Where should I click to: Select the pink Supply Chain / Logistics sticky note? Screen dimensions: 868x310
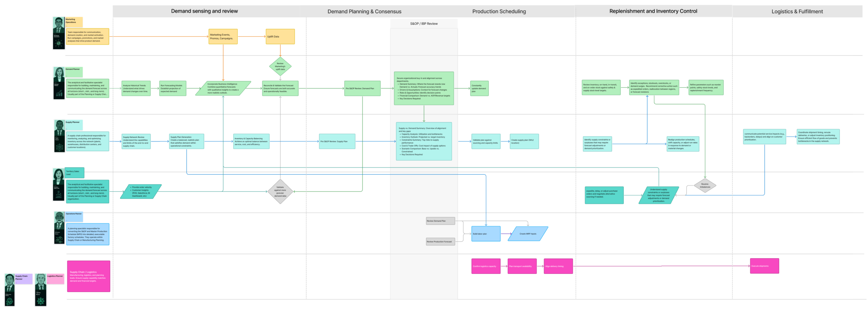coord(88,276)
